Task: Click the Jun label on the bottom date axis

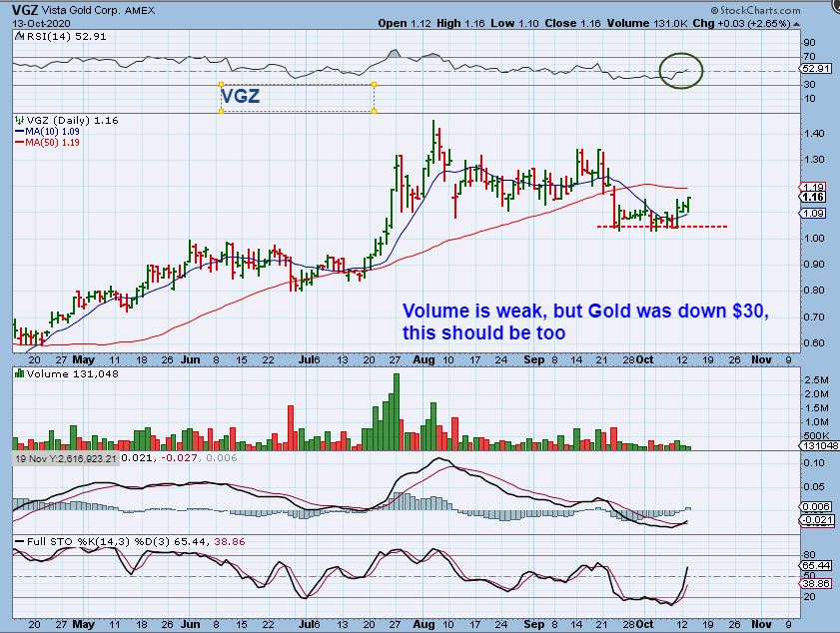Action: coord(190,624)
